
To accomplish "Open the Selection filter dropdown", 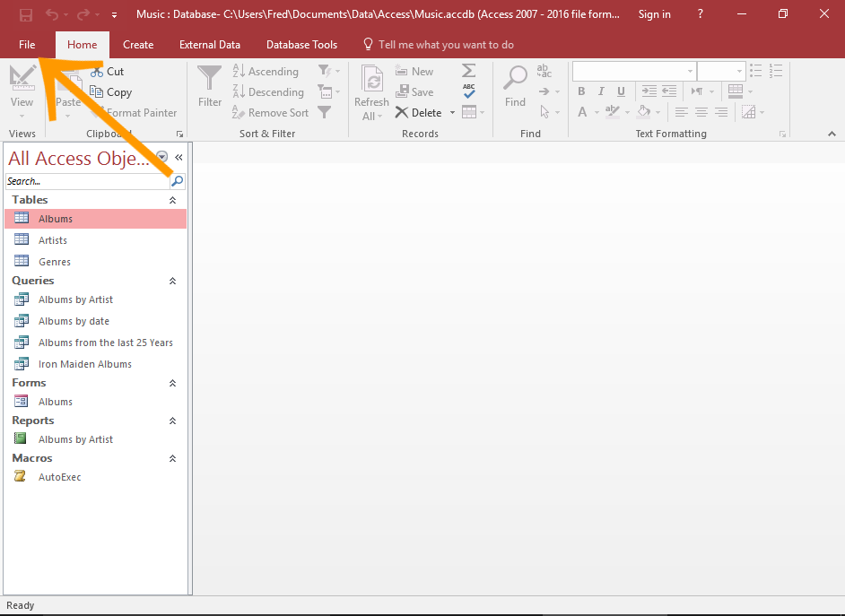I will coord(329,71).
